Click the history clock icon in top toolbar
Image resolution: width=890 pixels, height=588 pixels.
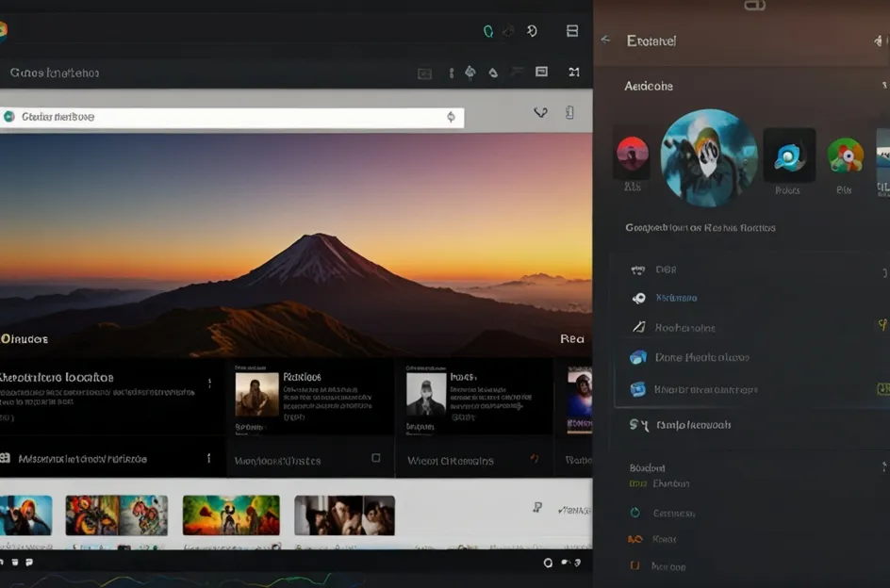pos(533,31)
